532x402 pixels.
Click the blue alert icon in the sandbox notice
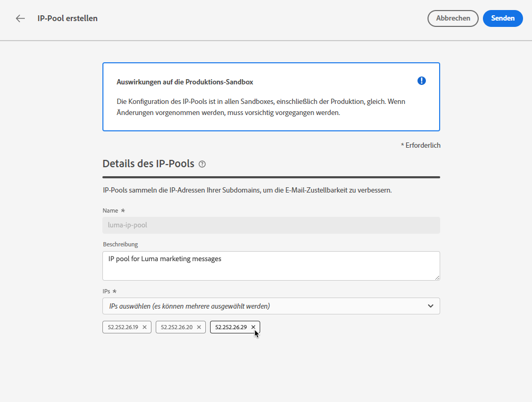(421, 81)
